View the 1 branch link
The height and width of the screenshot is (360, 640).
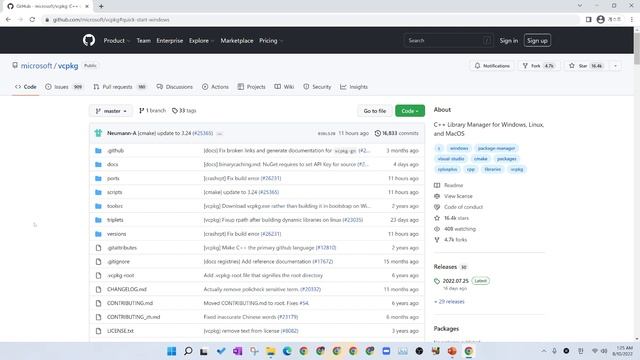pyautogui.click(x=152, y=111)
